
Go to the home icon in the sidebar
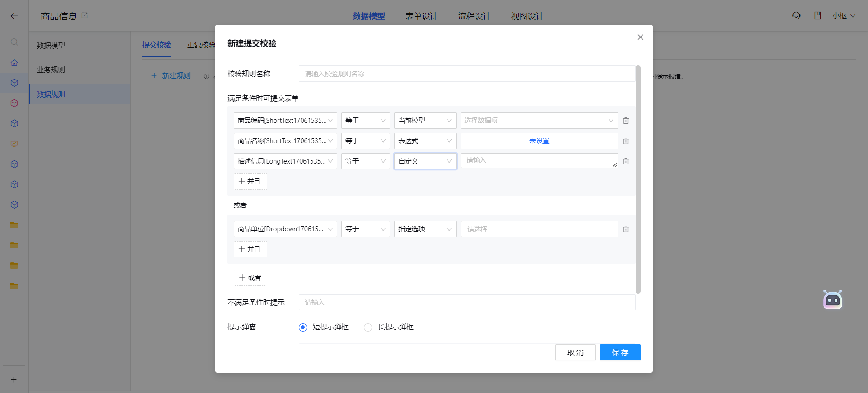14,63
